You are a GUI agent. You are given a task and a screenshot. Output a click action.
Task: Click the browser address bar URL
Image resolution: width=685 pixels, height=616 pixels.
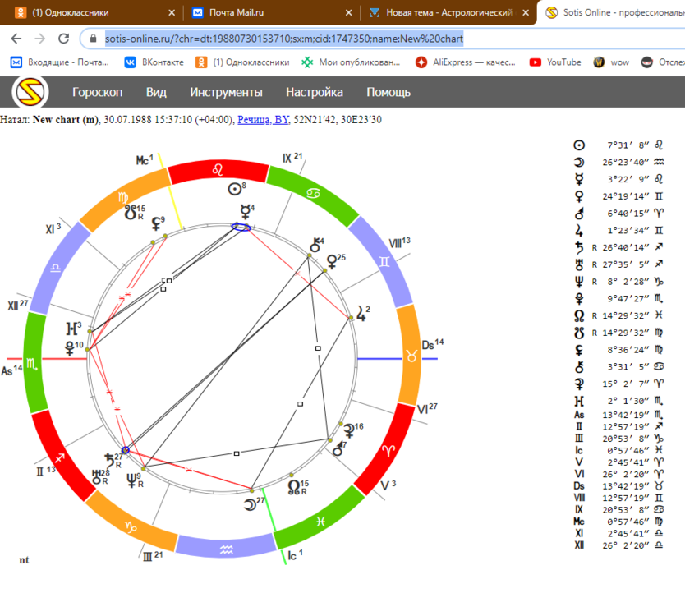(284, 39)
